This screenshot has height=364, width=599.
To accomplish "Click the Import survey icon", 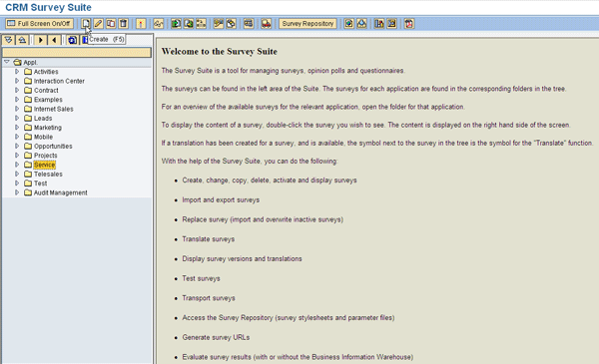I will pos(176,24).
